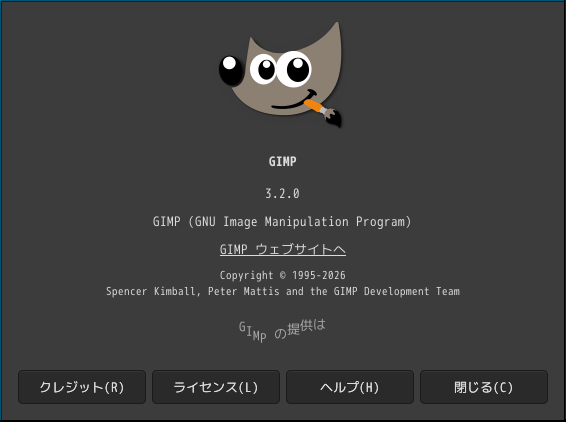Click Wilber's black nose

tap(231, 70)
